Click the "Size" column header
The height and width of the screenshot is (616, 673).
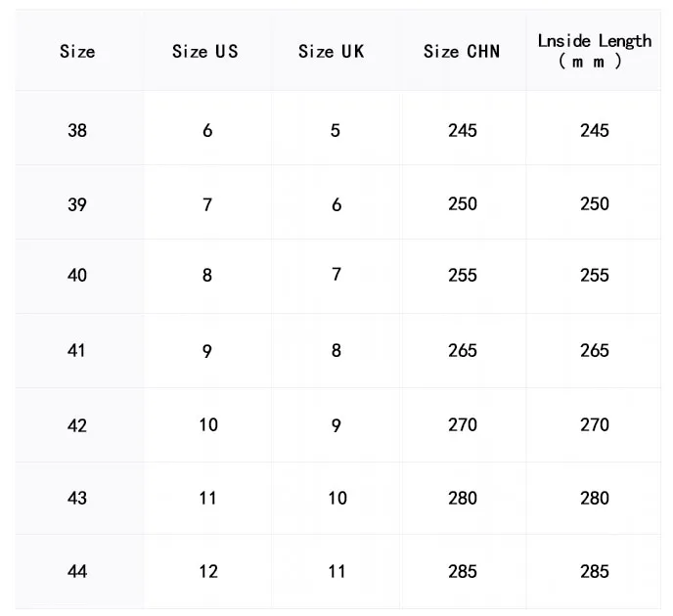[77, 51]
